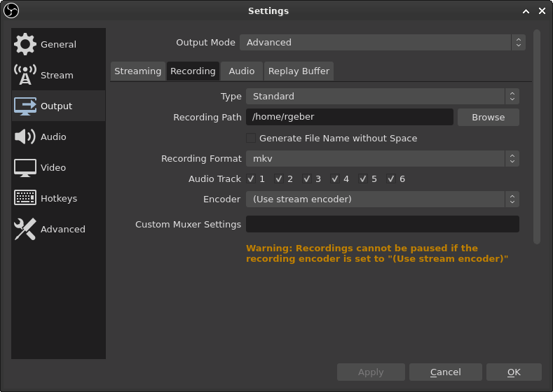Open the Recording Format dropdown

pyautogui.click(x=382, y=158)
